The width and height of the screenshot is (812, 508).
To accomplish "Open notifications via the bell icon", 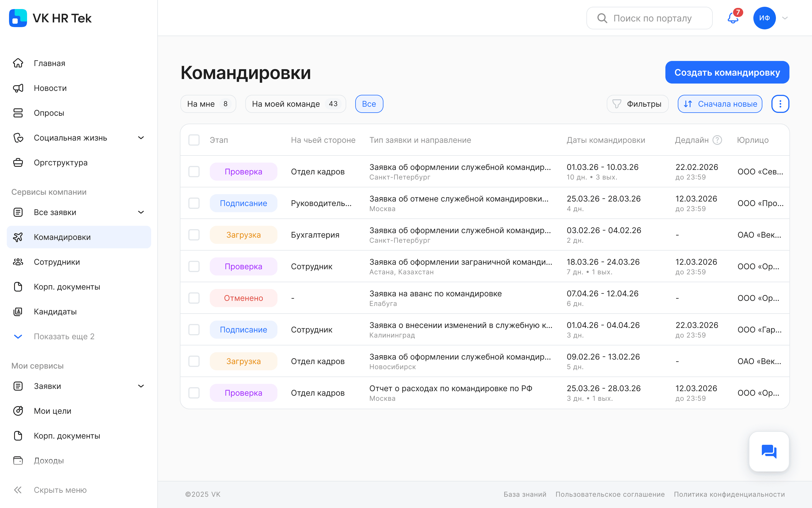I will coord(733,18).
